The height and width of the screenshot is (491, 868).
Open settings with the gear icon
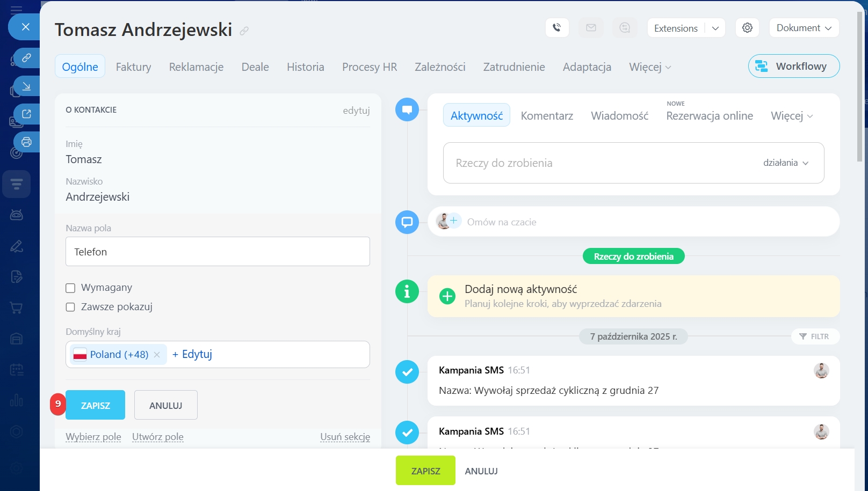pos(747,28)
